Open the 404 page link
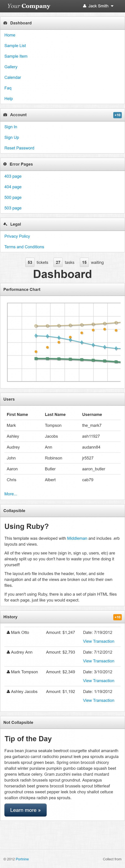This screenshot has height=868, width=125. click(13, 187)
